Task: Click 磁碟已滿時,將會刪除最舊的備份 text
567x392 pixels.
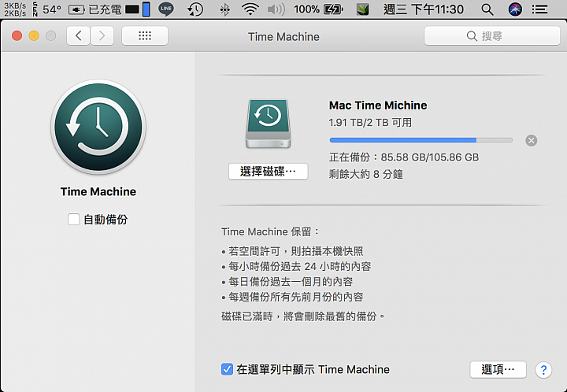Action: coord(303,316)
